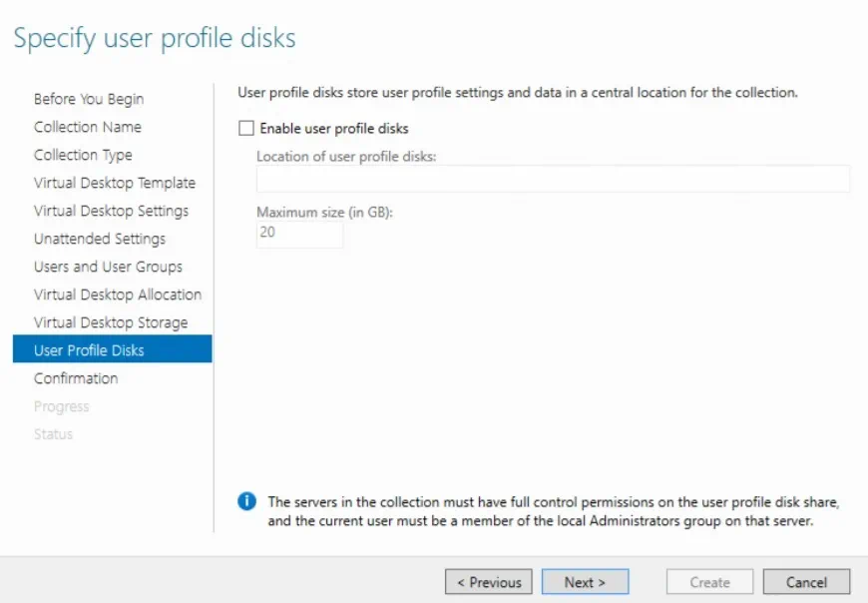Viewport: 868px width, 603px height.
Task: Select the Unattended Settings step
Action: coord(100,239)
